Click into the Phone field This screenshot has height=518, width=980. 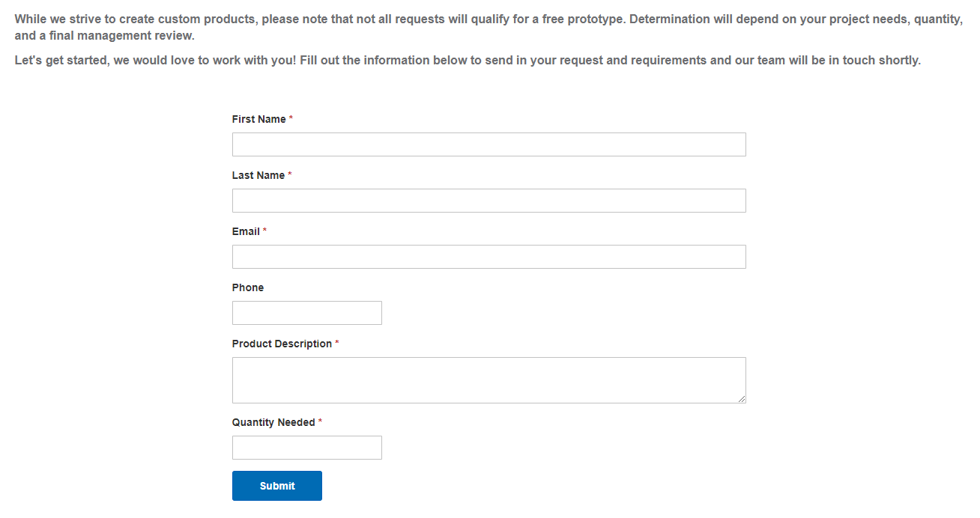[307, 313]
